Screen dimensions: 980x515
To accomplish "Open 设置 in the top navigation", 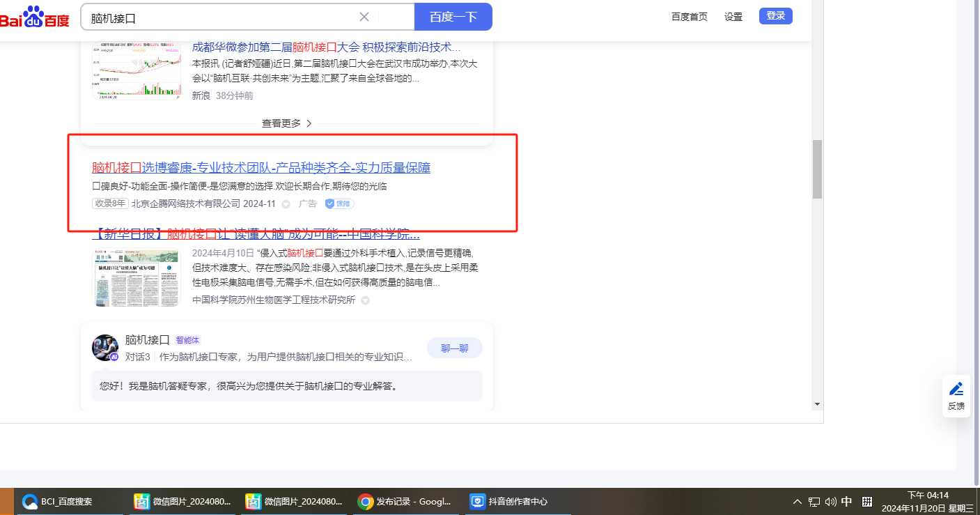I will [733, 17].
